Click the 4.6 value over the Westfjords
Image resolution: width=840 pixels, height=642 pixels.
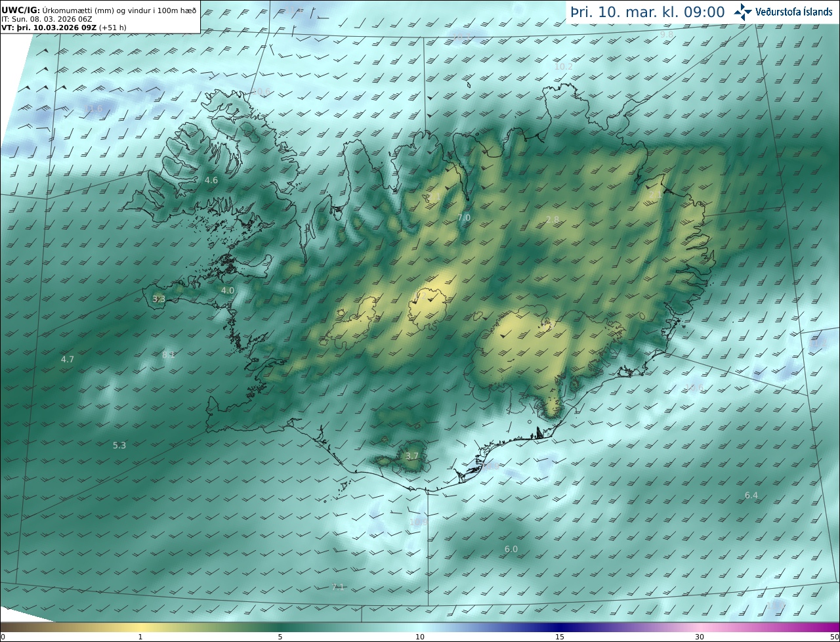[211, 180]
